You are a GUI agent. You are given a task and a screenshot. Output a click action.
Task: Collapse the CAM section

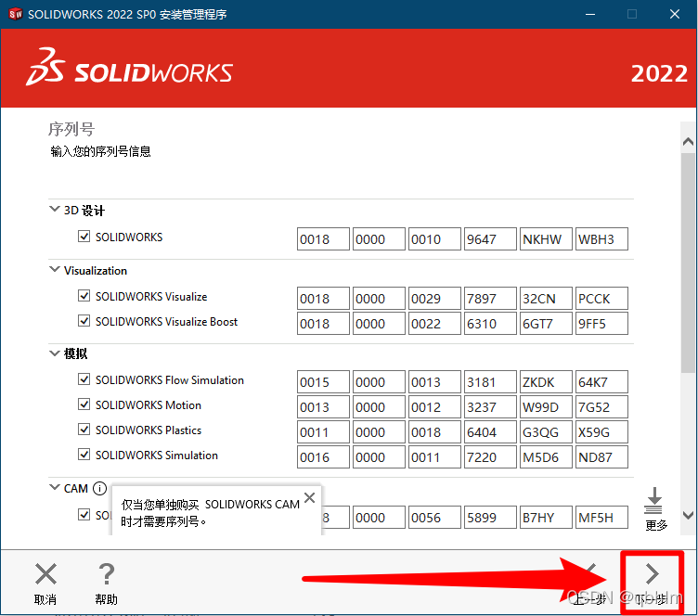point(55,487)
